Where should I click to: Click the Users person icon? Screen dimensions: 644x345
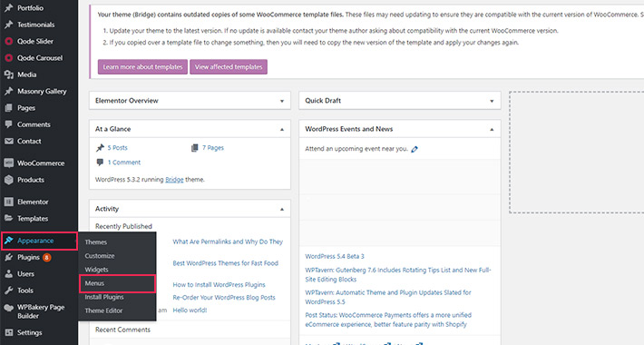pyautogui.click(x=9, y=274)
